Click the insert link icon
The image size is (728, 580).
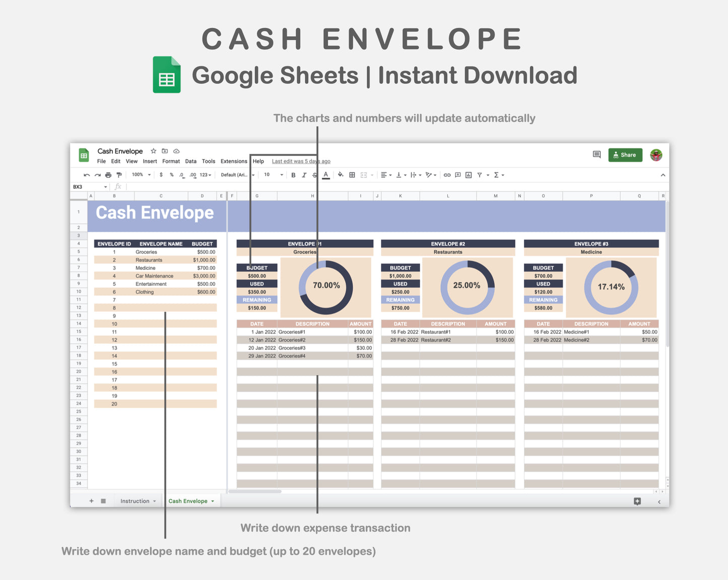point(447,175)
